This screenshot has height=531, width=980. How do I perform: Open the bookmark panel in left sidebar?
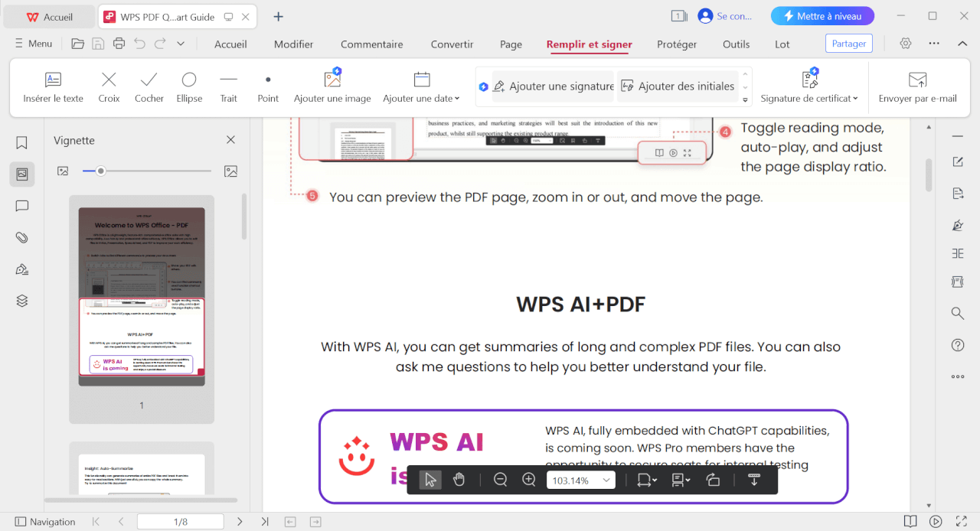22,142
